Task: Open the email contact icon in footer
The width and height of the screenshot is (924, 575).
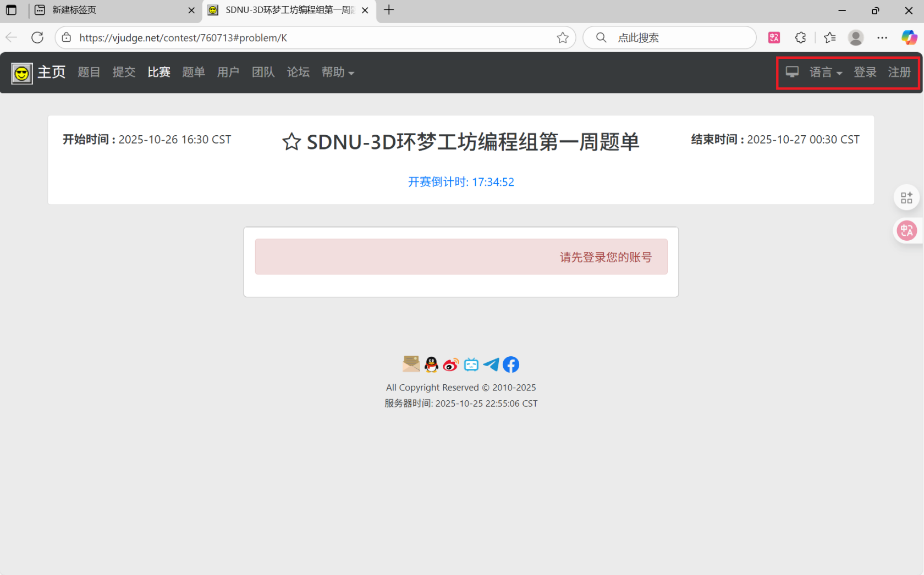Action: (411, 364)
